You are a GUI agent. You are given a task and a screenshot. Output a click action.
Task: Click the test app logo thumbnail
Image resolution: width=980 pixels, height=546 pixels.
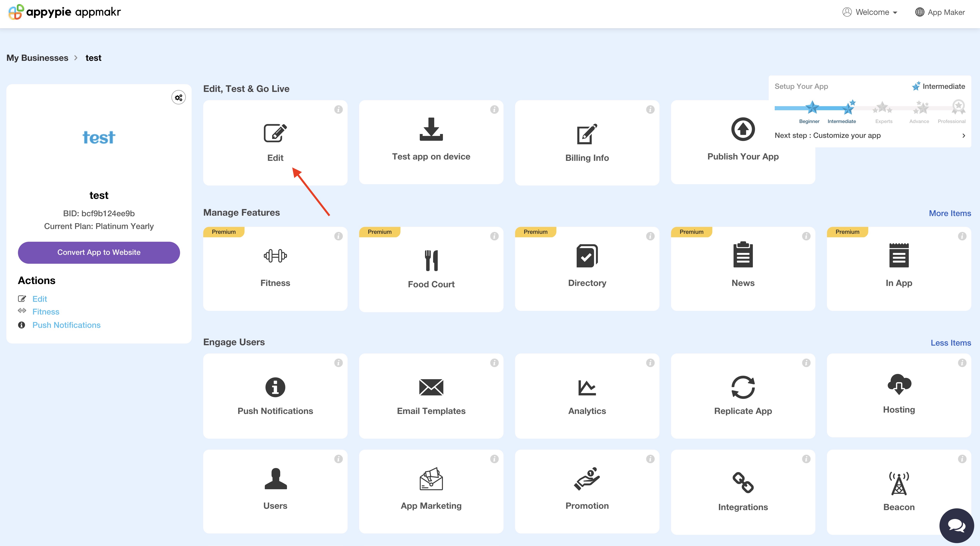[99, 137]
